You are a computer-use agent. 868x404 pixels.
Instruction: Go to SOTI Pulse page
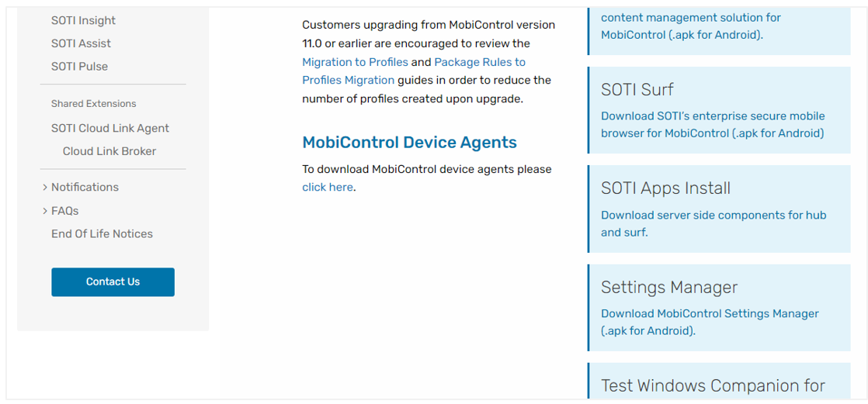79,67
